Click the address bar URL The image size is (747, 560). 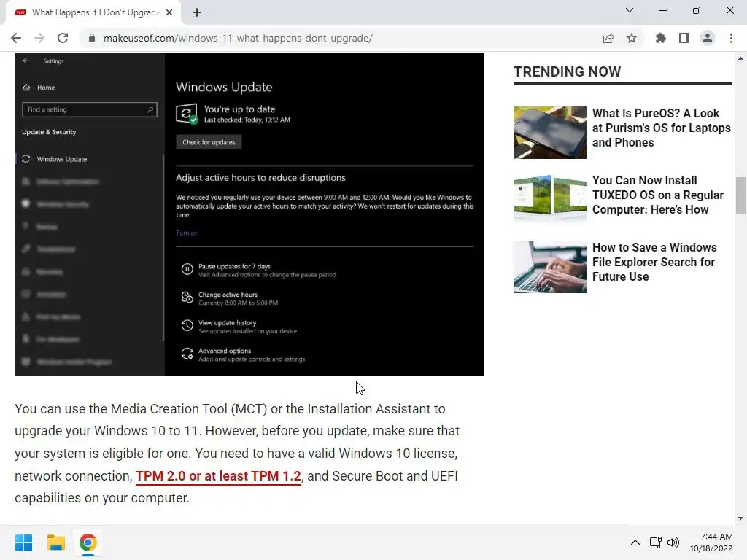click(238, 38)
